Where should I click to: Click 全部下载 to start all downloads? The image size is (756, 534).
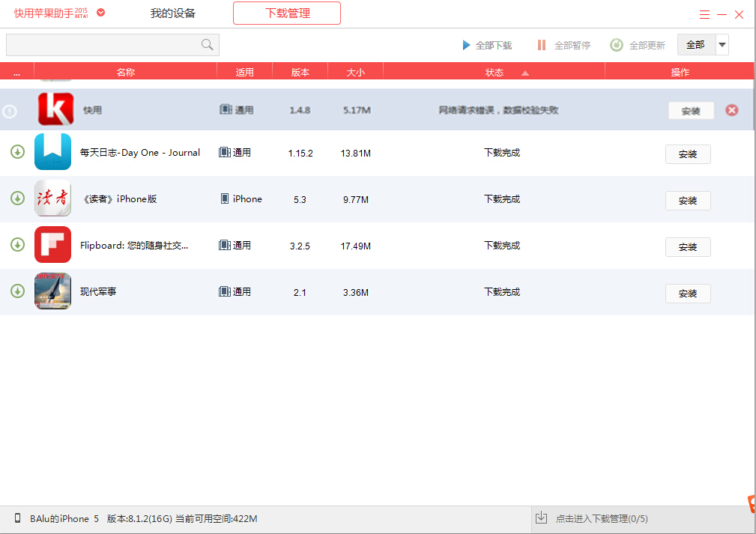pyautogui.click(x=486, y=45)
